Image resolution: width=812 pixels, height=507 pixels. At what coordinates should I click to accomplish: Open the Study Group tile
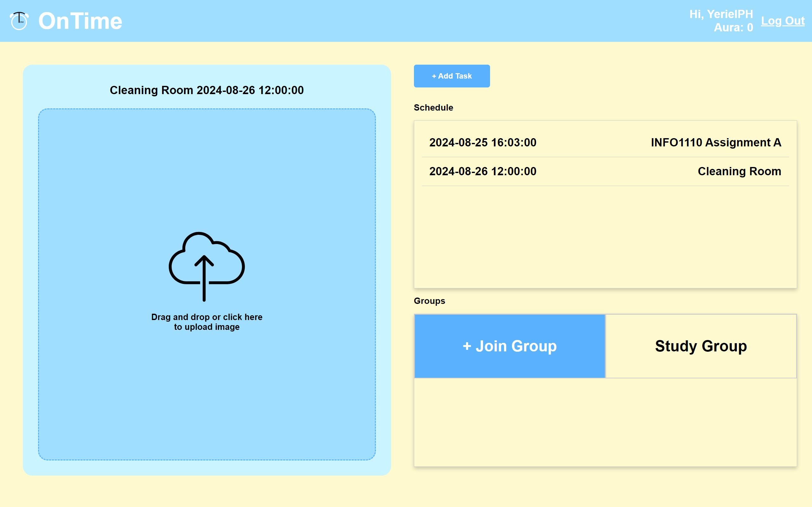click(x=701, y=346)
